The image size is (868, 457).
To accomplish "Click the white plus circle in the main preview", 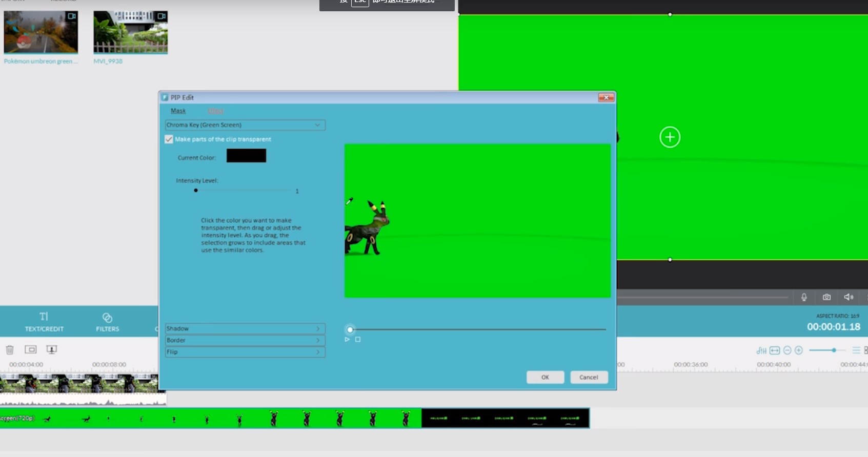I will coord(670,137).
